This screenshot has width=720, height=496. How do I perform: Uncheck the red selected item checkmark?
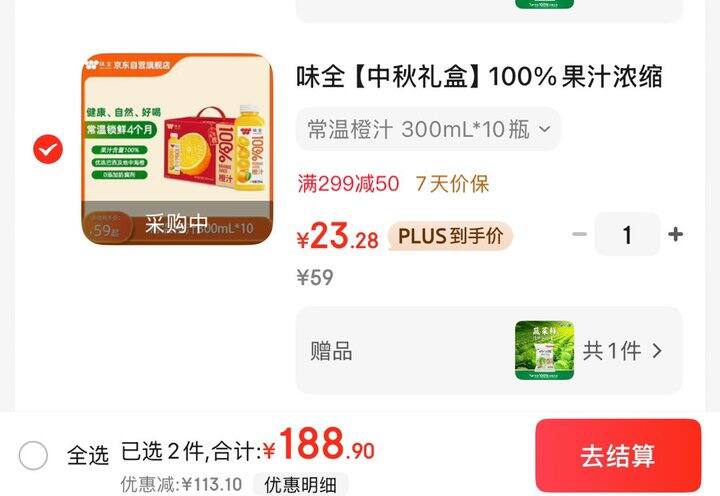coord(48,149)
